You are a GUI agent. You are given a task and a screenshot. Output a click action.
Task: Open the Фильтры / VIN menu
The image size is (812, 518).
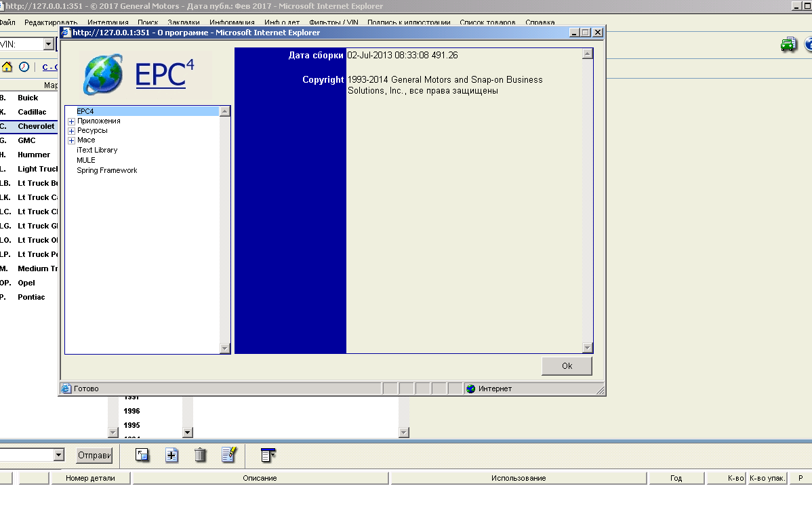point(333,22)
